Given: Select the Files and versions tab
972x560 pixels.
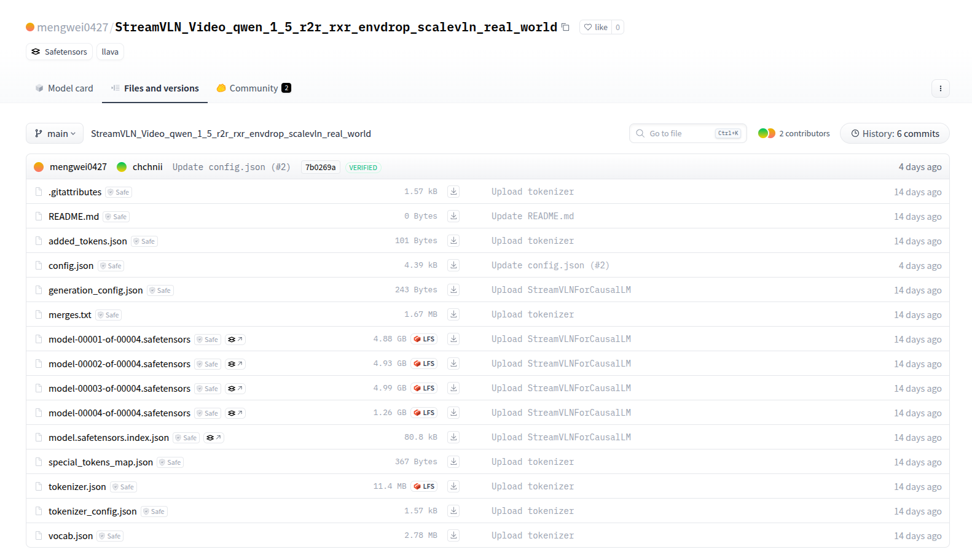Looking at the screenshot, I should (x=155, y=88).
